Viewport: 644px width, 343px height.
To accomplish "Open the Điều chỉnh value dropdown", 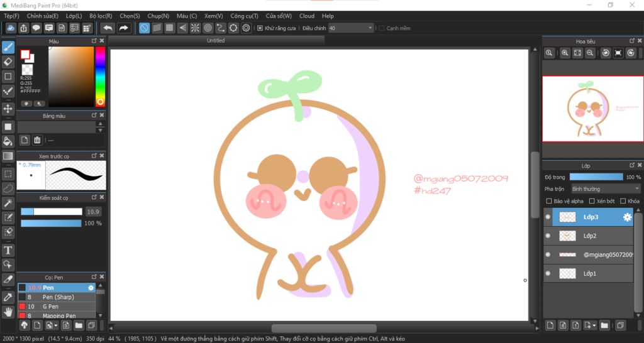I will click(x=351, y=28).
